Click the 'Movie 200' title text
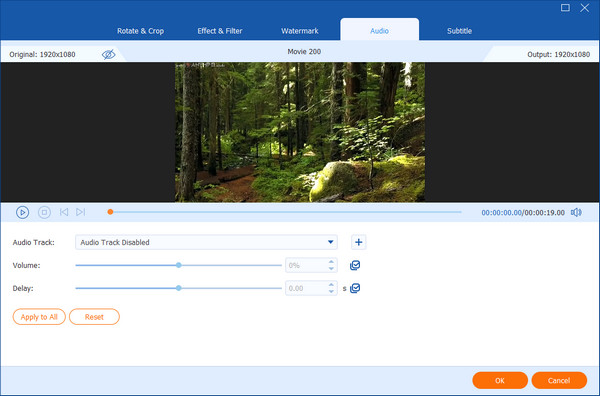600x396 pixels. coord(304,52)
